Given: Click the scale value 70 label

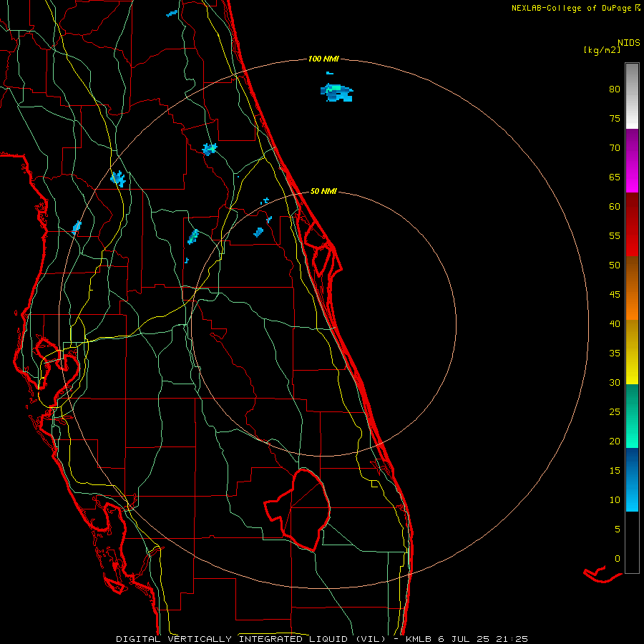Looking at the screenshot, I should click(x=615, y=148).
